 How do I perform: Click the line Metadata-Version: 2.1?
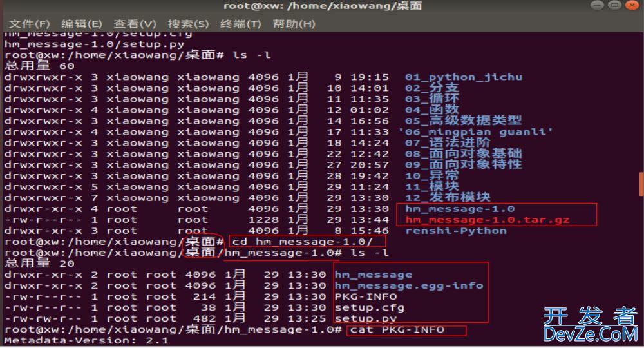(86, 341)
